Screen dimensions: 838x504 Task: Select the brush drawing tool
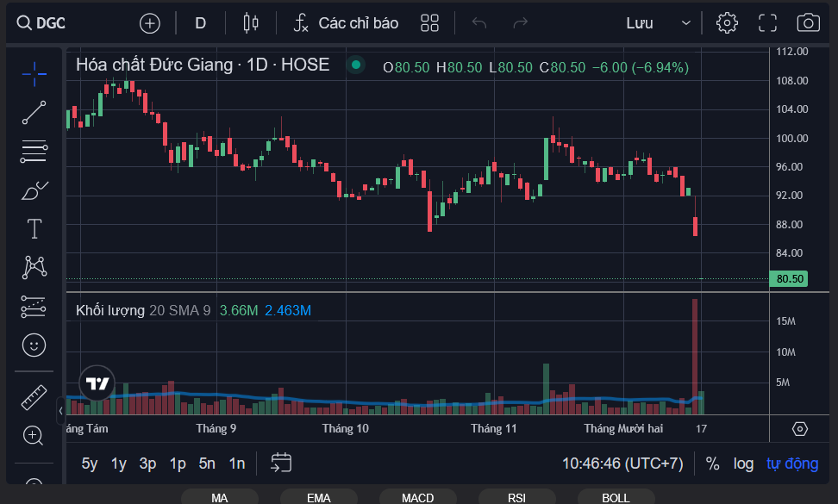tap(34, 190)
